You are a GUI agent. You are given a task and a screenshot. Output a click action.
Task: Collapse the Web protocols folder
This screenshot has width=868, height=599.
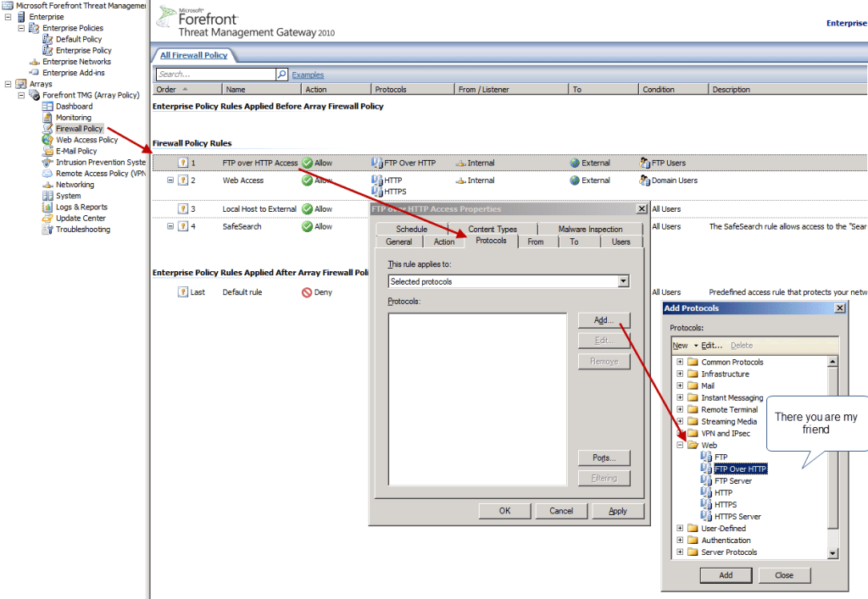[680, 446]
